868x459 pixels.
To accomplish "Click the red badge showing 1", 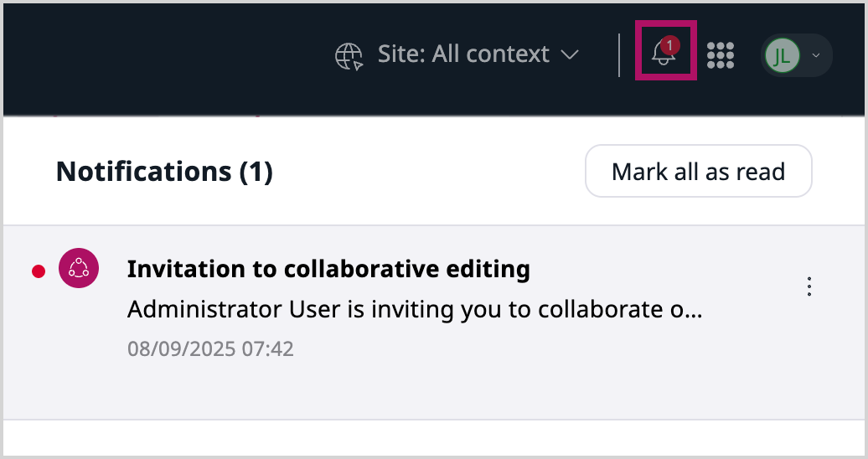I will [x=669, y=45].
